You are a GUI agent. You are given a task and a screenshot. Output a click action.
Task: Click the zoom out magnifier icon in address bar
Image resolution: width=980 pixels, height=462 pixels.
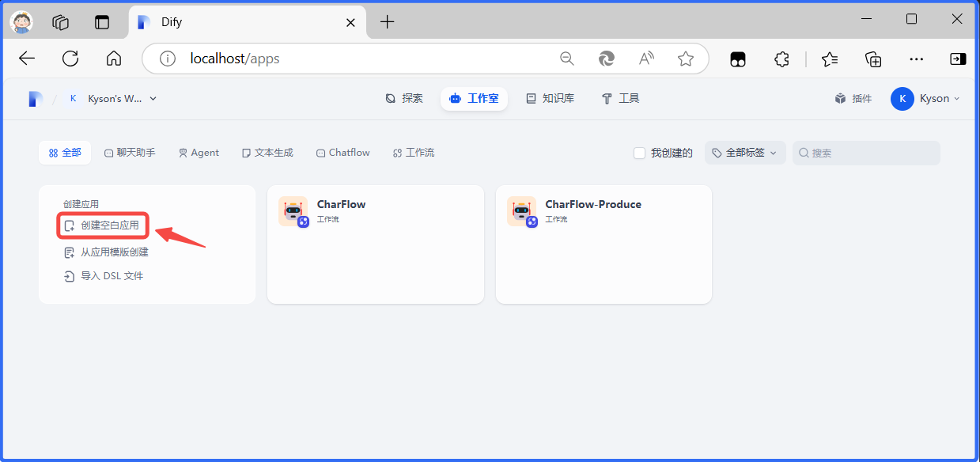[x=566, y=59]
